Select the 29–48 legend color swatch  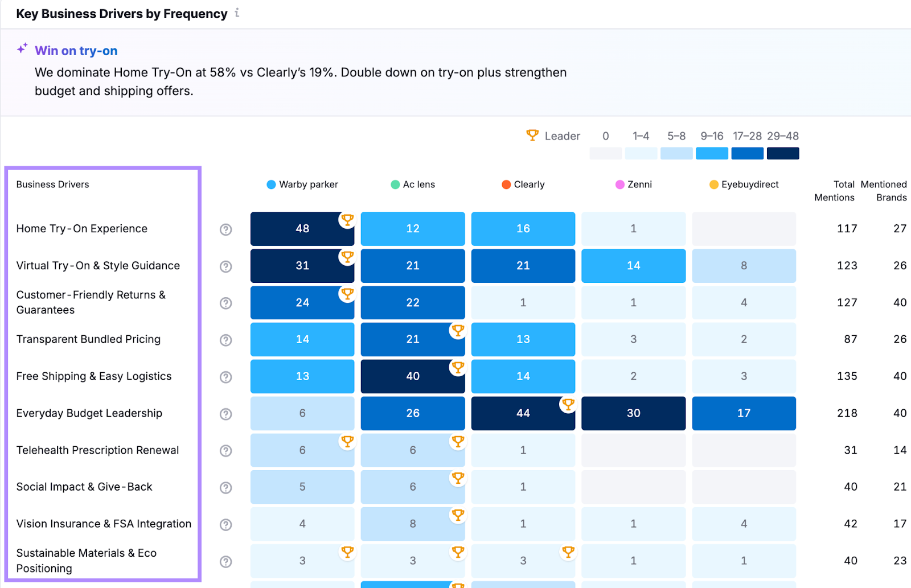click(x=783, y=153)
